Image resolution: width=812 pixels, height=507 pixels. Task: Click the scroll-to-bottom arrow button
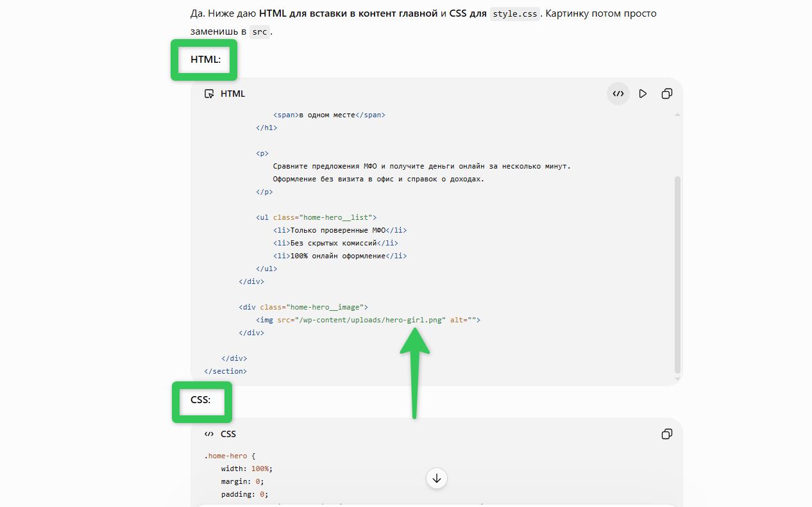pos(437,478)
